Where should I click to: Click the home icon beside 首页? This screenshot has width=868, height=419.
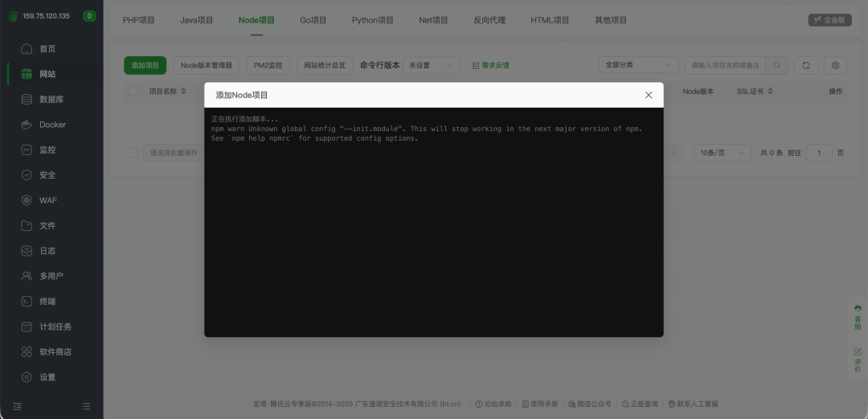coord(27,49)
